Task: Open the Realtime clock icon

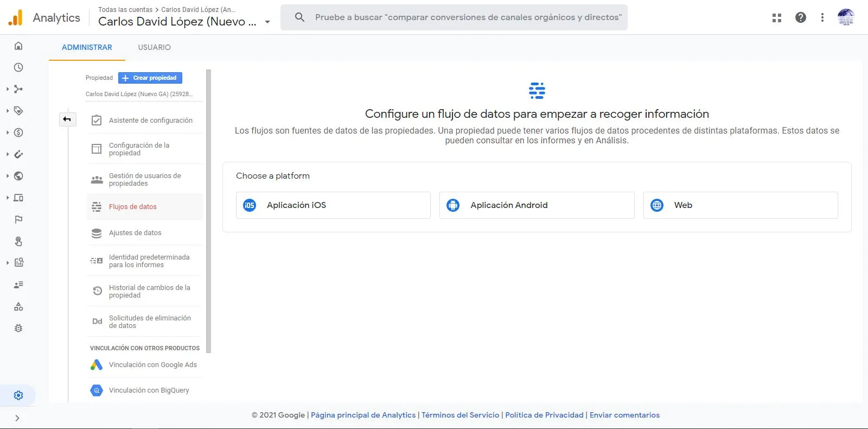Action: (18, 67)
